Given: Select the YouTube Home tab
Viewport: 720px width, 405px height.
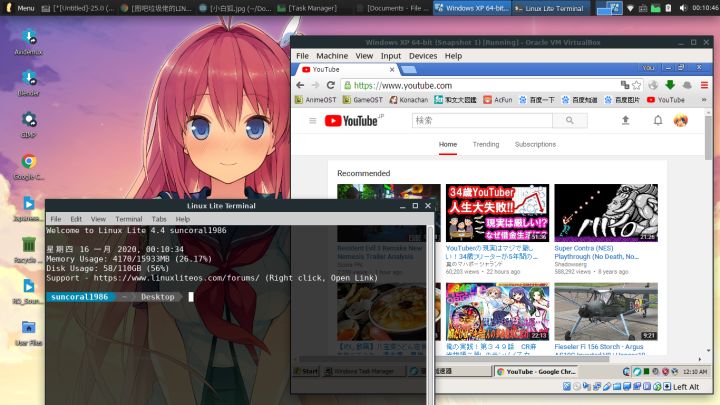Looking at the screenshot, I should (448, 144).
